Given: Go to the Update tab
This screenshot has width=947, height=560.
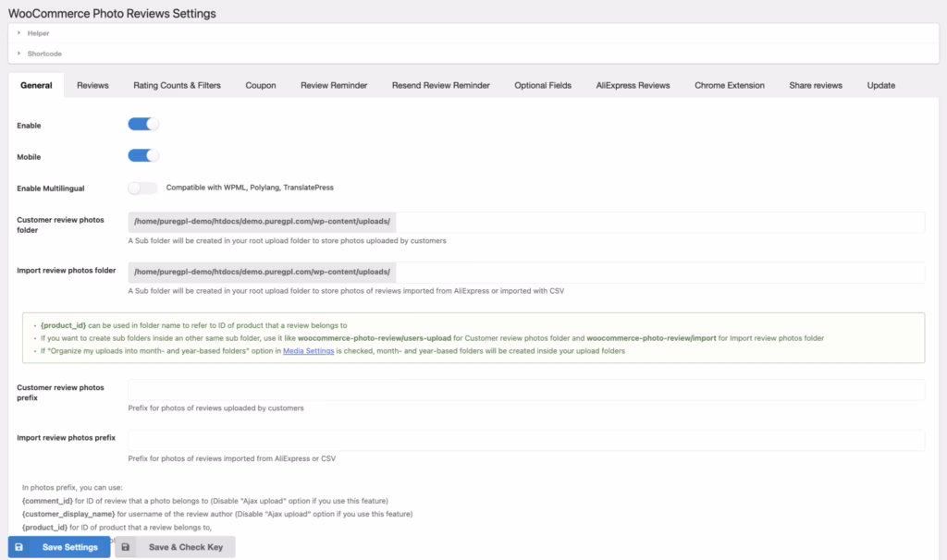Looking at the screenshot, I should click(881, 85).
